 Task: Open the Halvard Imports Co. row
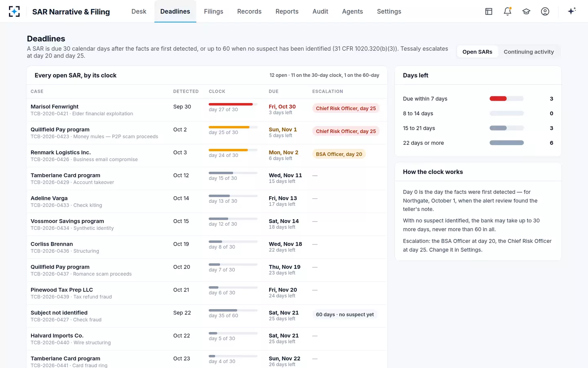coord(207,339)
